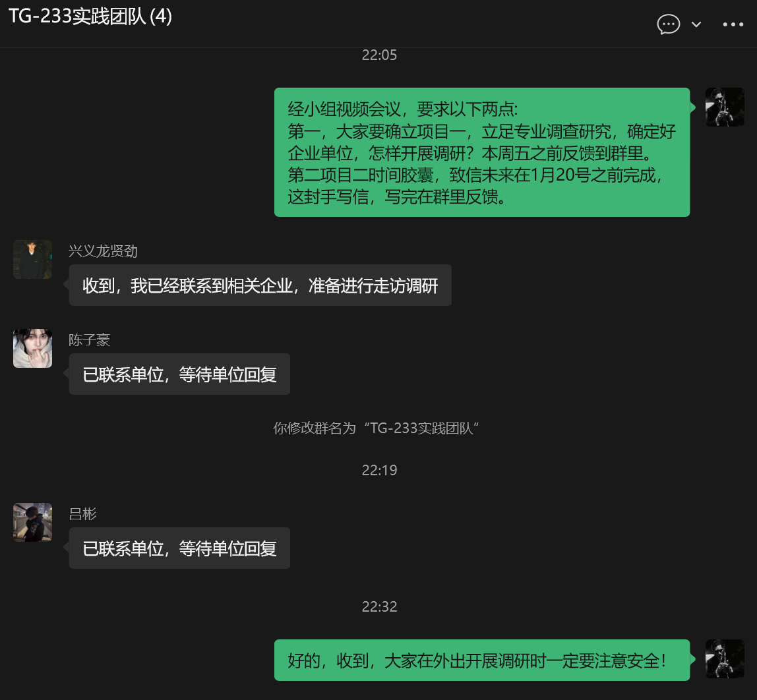The width and height of the screenshot is (757, 700).
Task: Expand the dropdown chevron beside chat icon
Action: pos(696,24)
